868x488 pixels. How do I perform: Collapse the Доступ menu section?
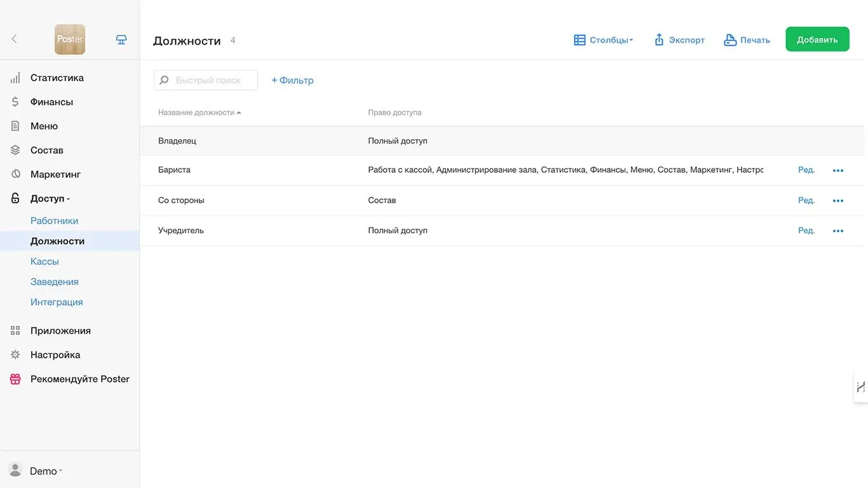coord(50,198)
